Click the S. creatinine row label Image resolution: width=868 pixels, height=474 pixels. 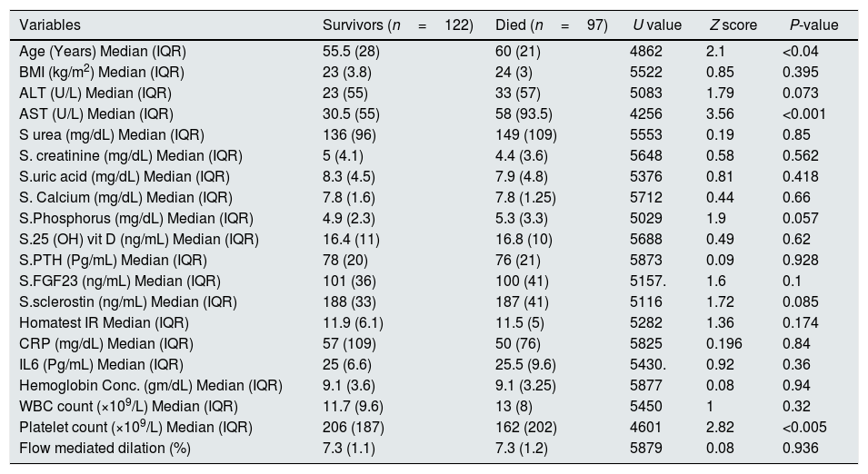click(126, 156)
